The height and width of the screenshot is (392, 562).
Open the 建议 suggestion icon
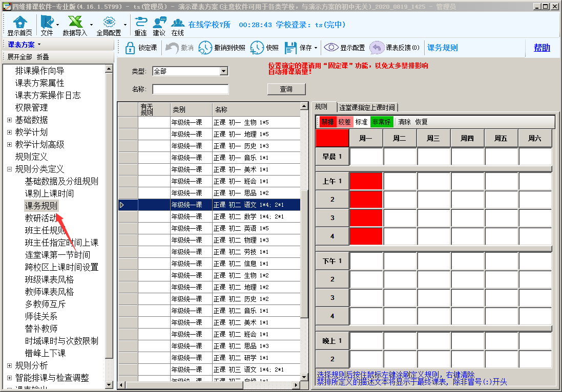[159, 23]
